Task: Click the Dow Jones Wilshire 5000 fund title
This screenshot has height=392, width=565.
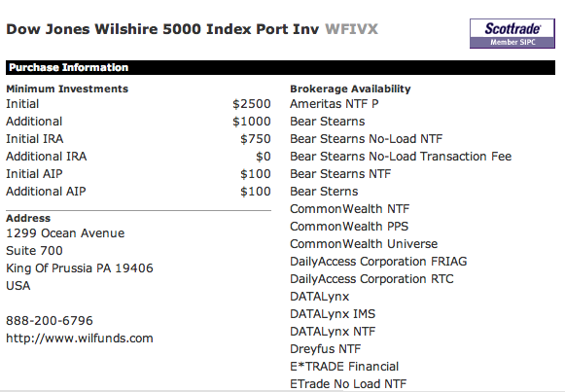Action: click(x=162, y=29)
